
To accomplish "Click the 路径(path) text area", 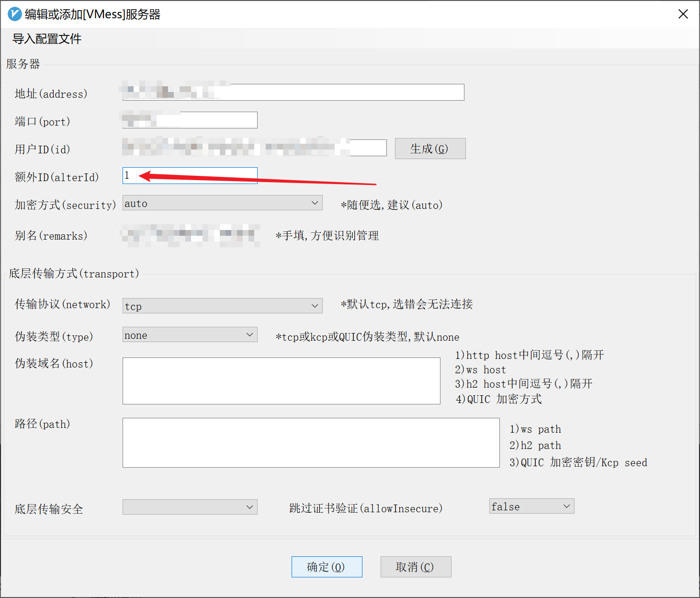I will click(x=311, y=443).
